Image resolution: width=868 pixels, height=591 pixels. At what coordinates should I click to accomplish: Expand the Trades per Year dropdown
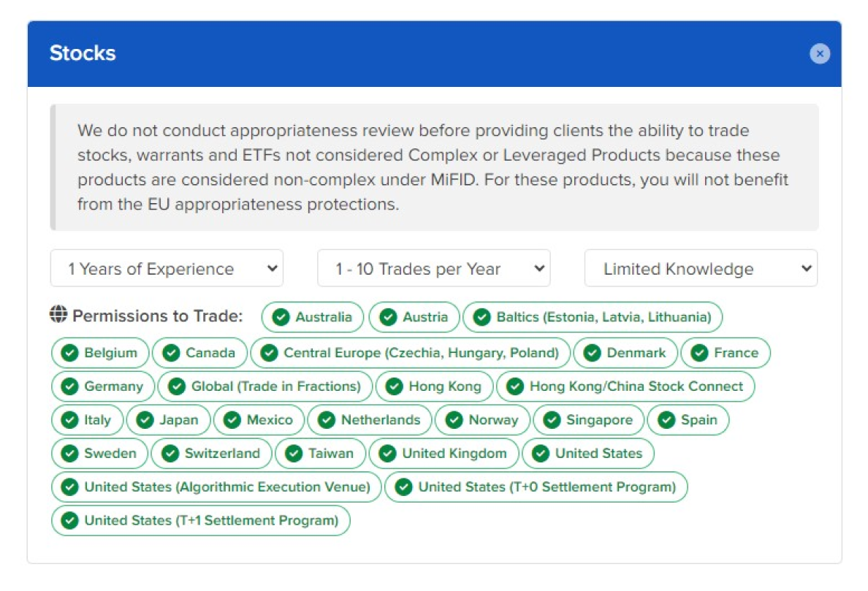click(x=433, y=269)
